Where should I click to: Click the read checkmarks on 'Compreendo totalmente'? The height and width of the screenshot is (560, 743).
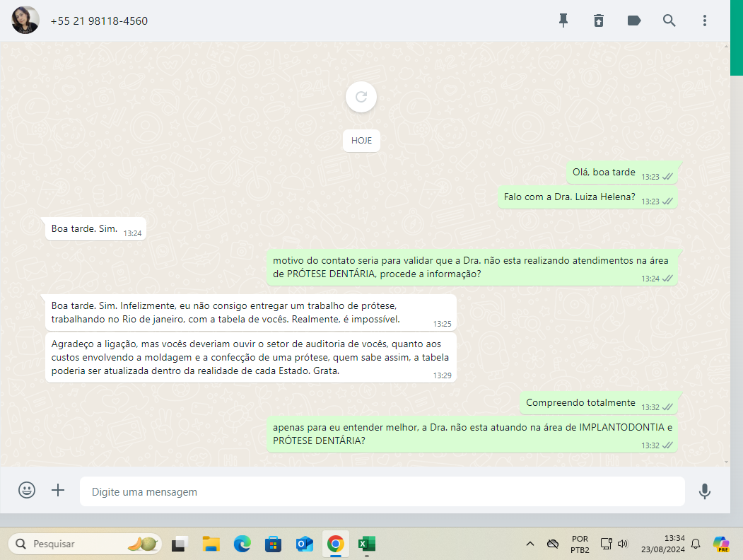667,407
